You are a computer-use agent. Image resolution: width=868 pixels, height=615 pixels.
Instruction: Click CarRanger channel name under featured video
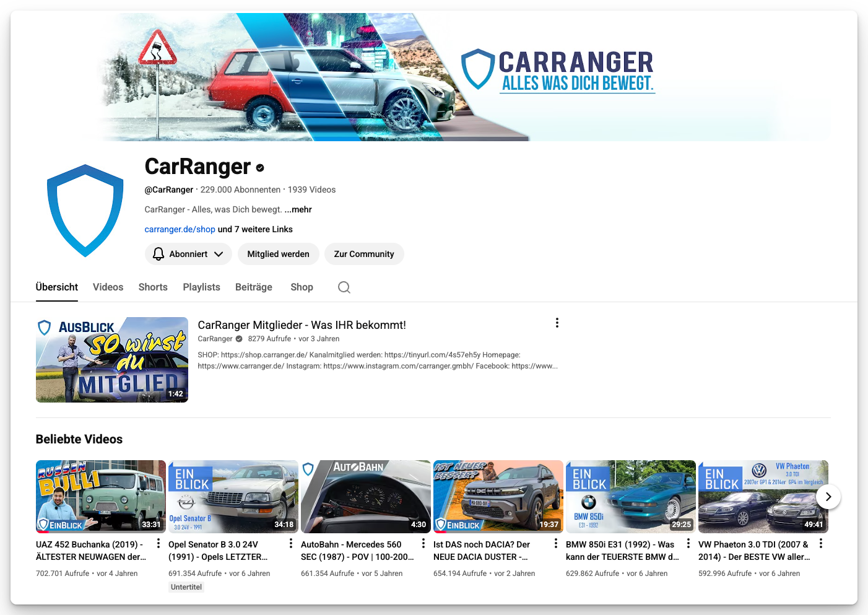click(x=215, y=339)
